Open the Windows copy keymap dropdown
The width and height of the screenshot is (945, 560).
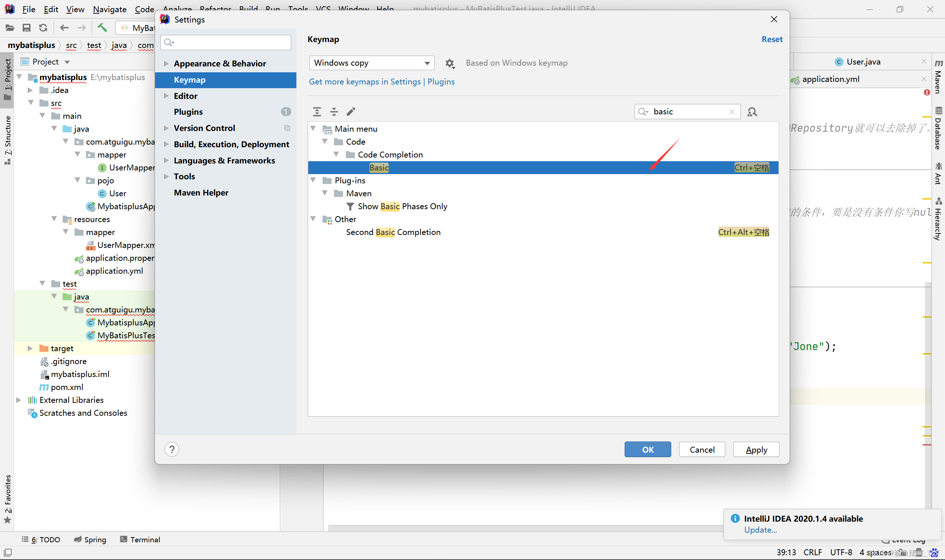pyautogui.click(x=371, y=63)
